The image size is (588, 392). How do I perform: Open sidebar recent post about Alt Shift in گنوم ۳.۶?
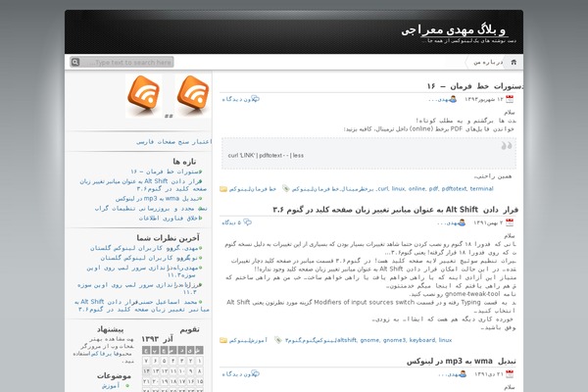pyautogui.click(x=143, y=185)
